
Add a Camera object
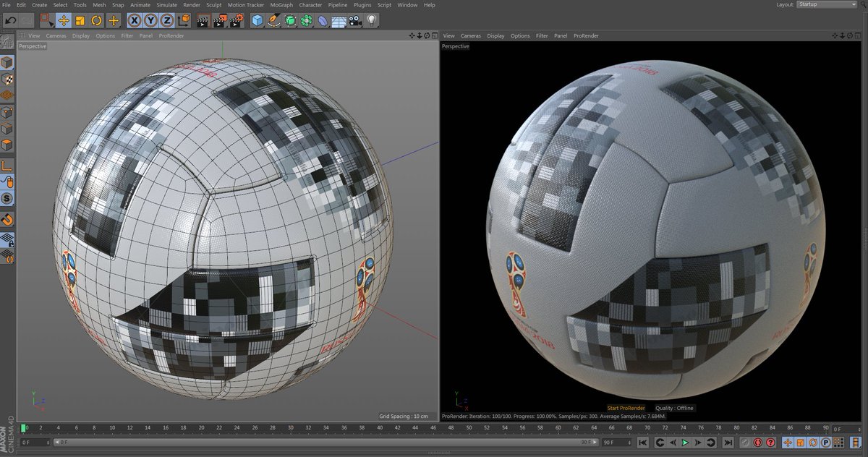(355, 20)
